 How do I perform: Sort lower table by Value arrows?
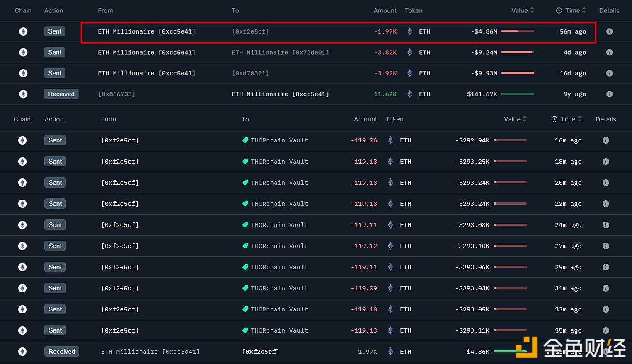pos(525,119)
